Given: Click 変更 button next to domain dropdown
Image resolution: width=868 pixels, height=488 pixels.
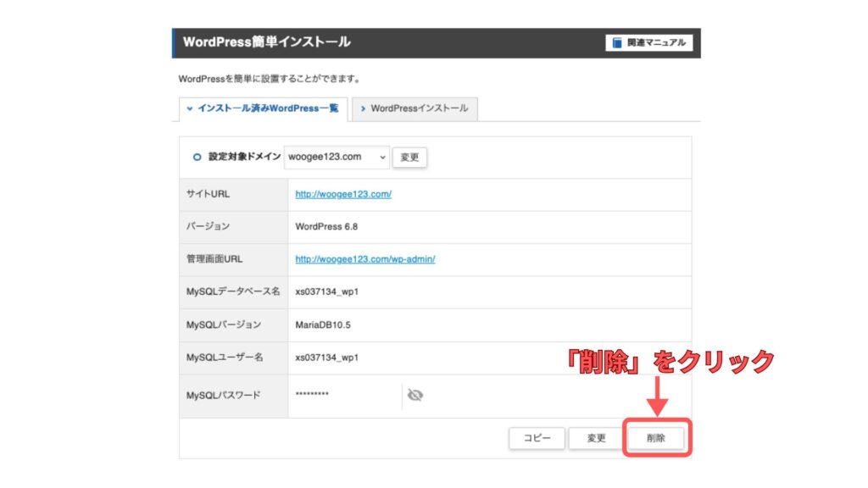Looking at the screenshot, I should point(409,157).
